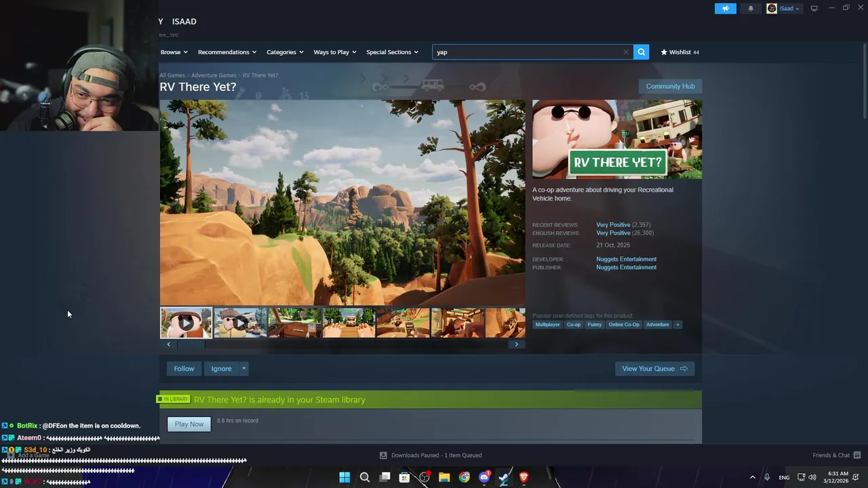Move the media strip left with arrow
868x488 pixels.
(x=168, y=344)
